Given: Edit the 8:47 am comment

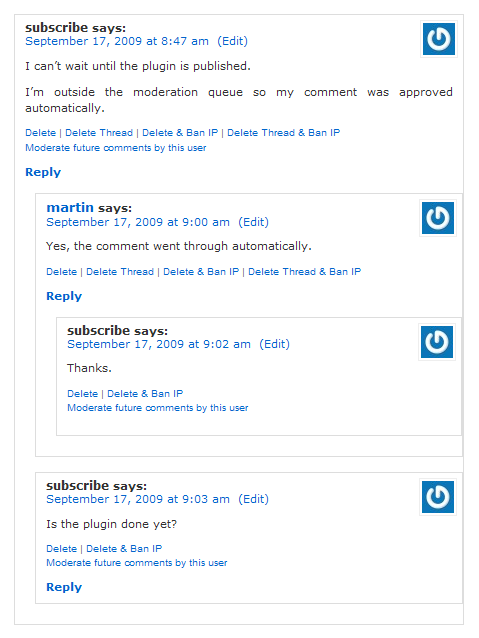Looking at the screenshot, I should tap(232, 41).
